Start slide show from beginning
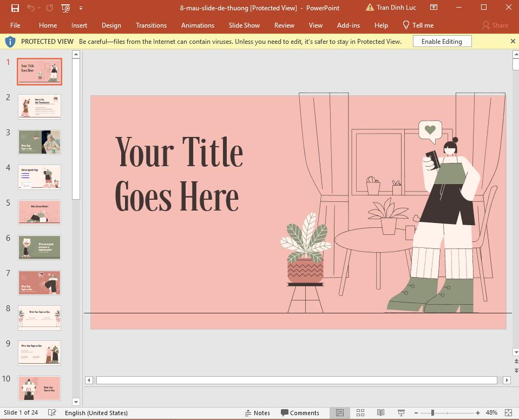 pyautogui.click(x=65, y=8)
